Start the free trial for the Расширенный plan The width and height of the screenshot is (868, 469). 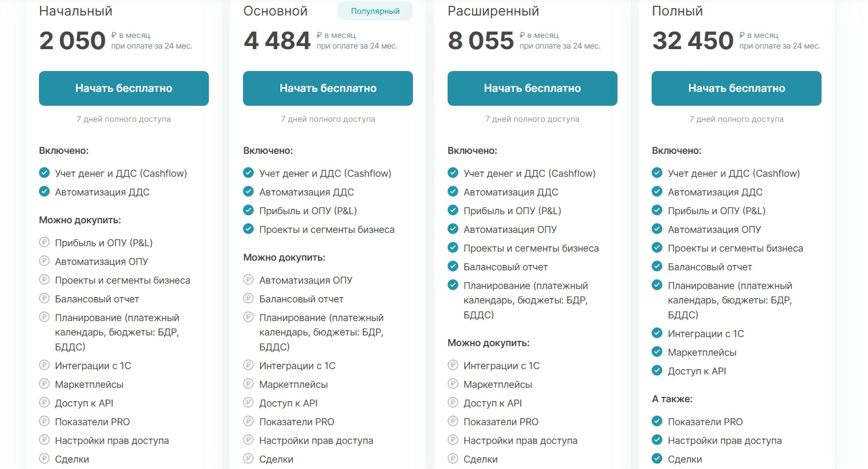[532, 88]
